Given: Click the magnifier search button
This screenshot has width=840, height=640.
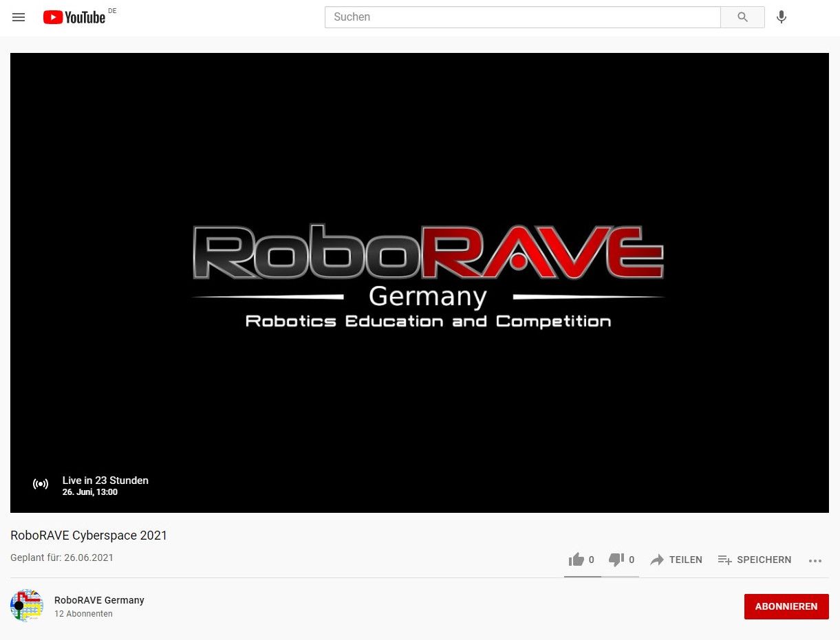Looking at the screenshot, I should click(742, 17).
